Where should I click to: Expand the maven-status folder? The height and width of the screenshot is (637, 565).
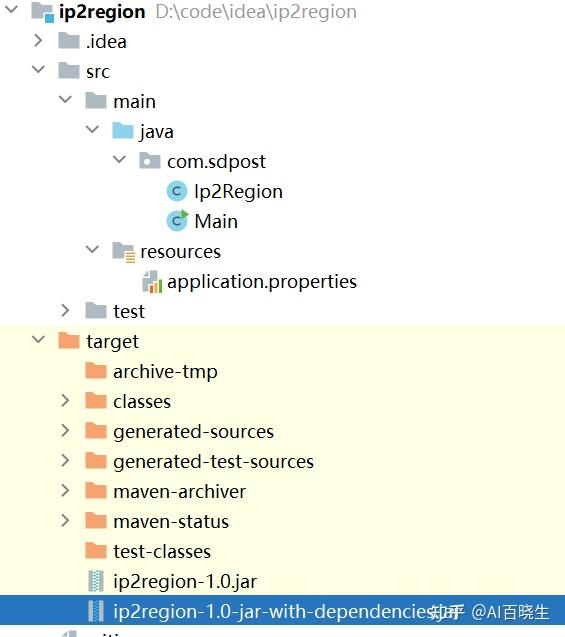click(x=65, y=520)
